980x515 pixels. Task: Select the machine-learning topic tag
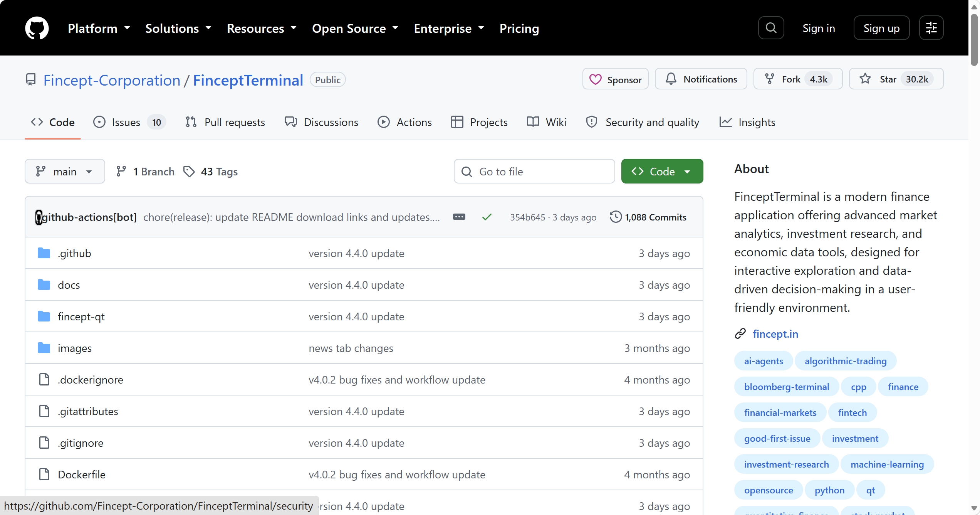pos(887,464)
